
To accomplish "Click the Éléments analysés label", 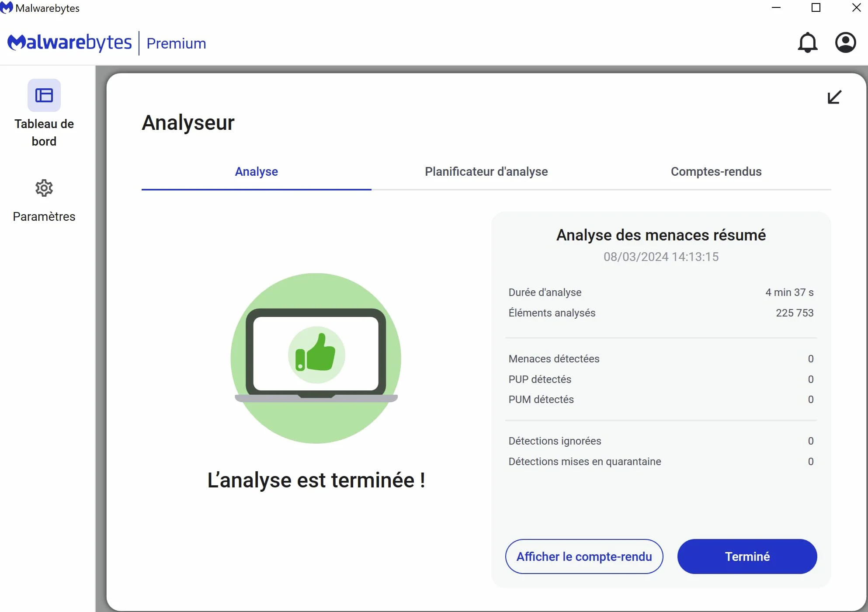I will [x=552, y=313].
